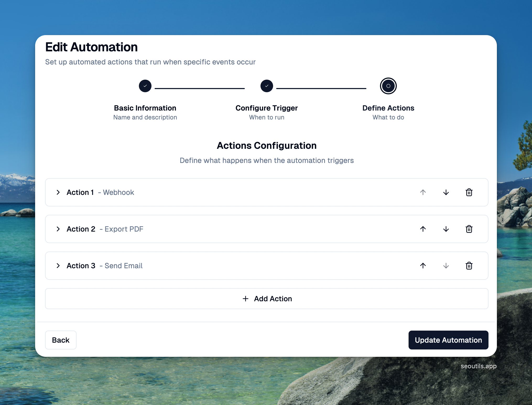Go to Configure Trigger step circle

click(x=267, y=86)
